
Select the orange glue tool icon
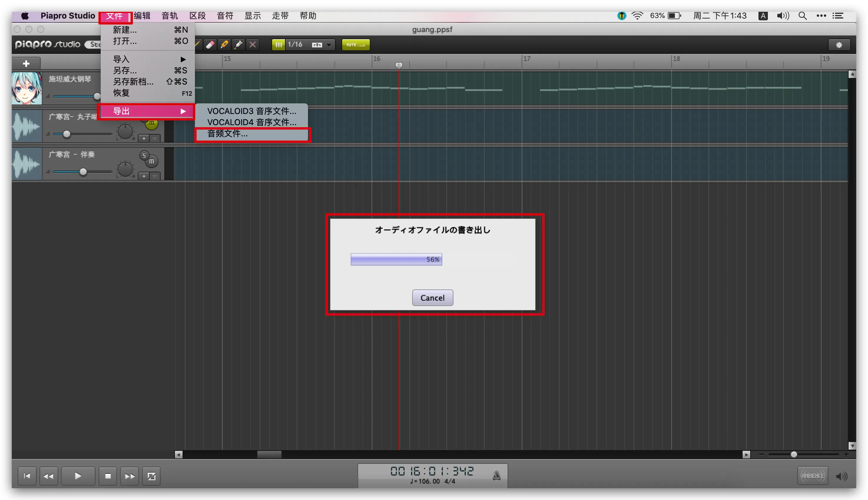[225, 45]
